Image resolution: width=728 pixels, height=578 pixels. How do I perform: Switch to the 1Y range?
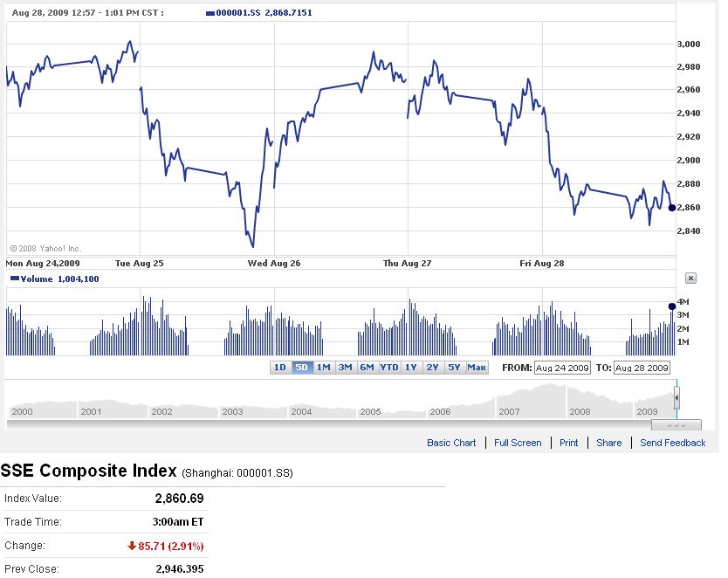(411, 368)
